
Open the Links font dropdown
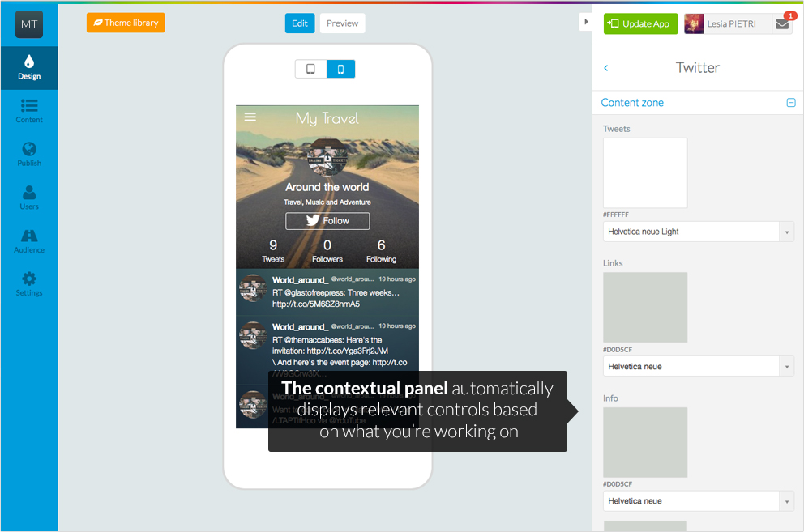coord(699,367)
